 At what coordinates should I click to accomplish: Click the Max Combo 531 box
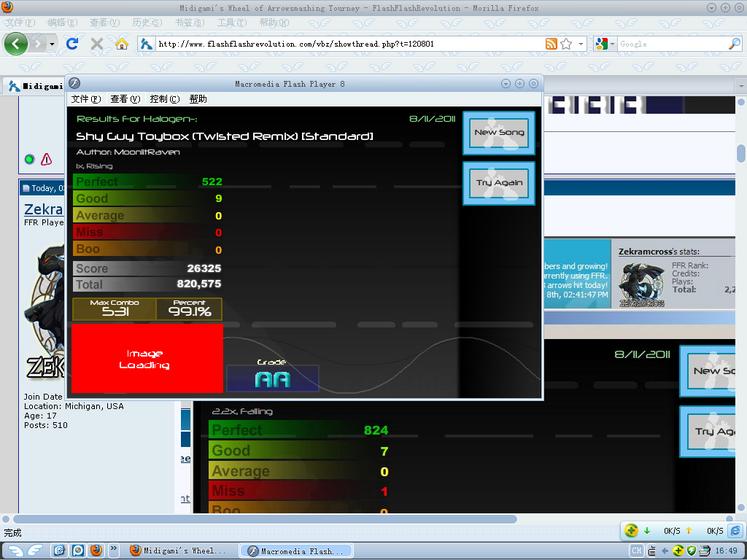114,309
